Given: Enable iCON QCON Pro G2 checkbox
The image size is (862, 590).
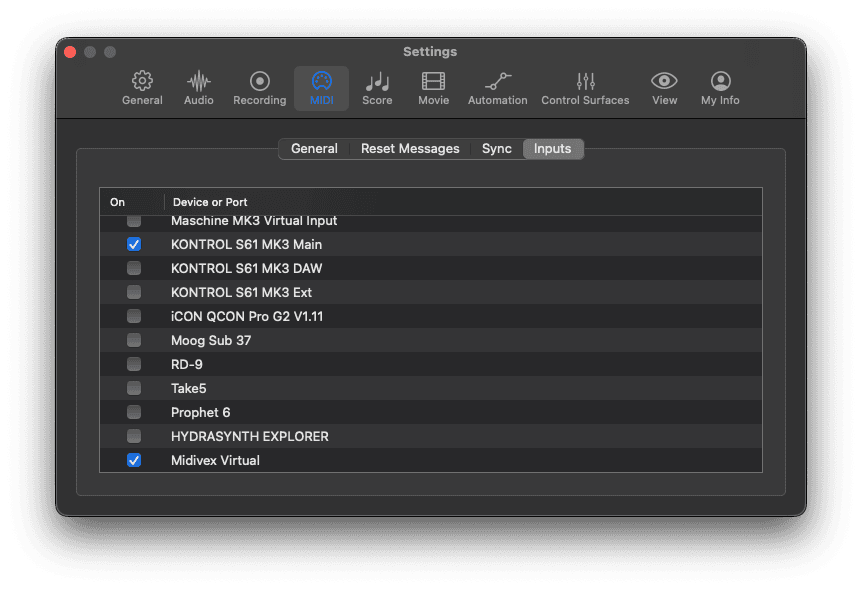Looking at the screenshot, I should pyautogui.click(x=134, y=316).
